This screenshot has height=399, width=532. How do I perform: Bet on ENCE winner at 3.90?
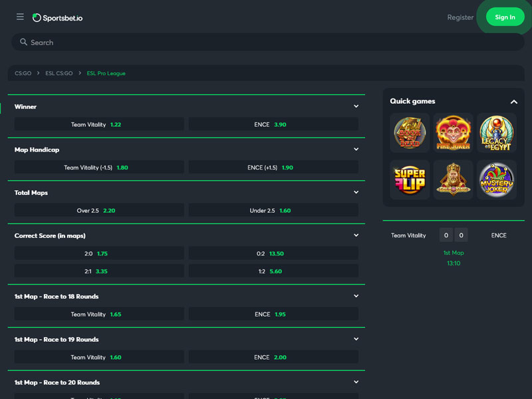point(273,124)
